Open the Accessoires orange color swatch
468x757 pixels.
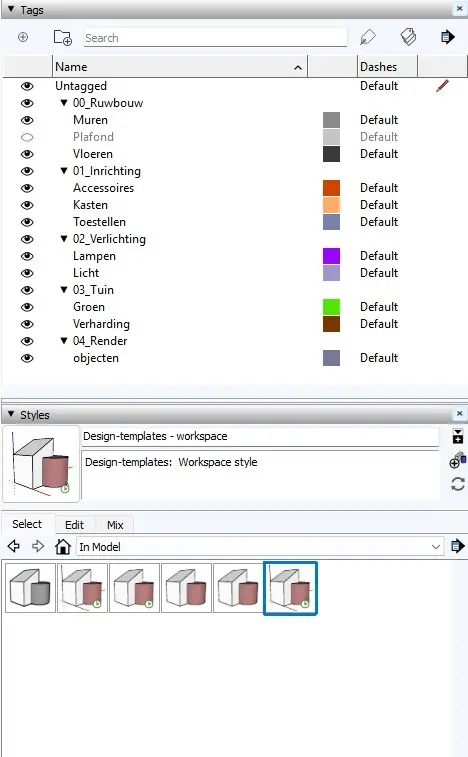pos(331,188)
